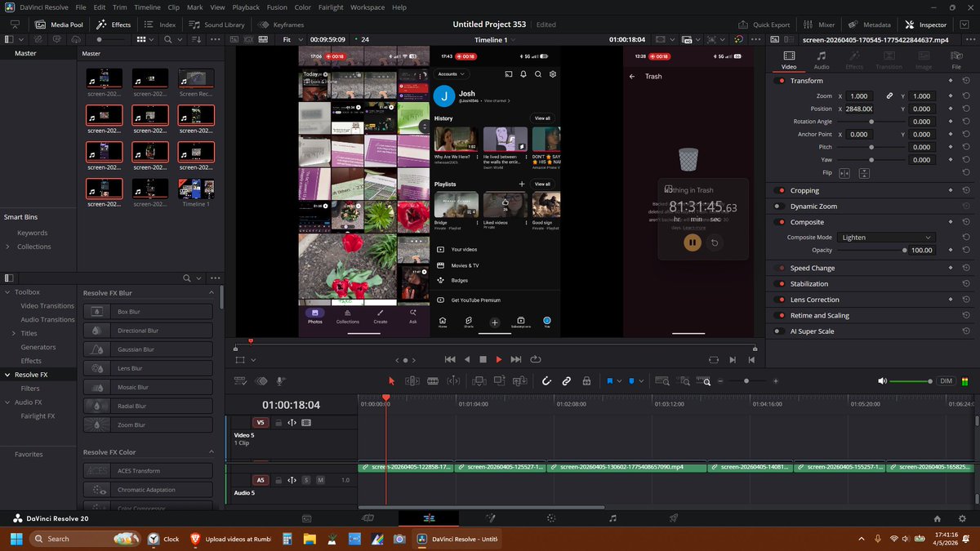Screen dimensions: 980x551
Task: Click the blue Marker icon
Action: point(630,381)
